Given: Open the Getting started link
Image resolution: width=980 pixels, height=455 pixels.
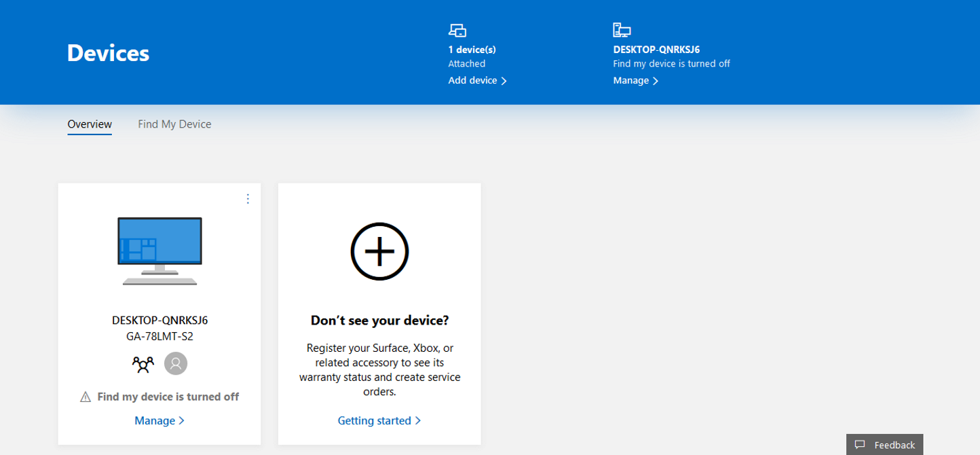Looking at the screenshot, I should pos(379,420).
